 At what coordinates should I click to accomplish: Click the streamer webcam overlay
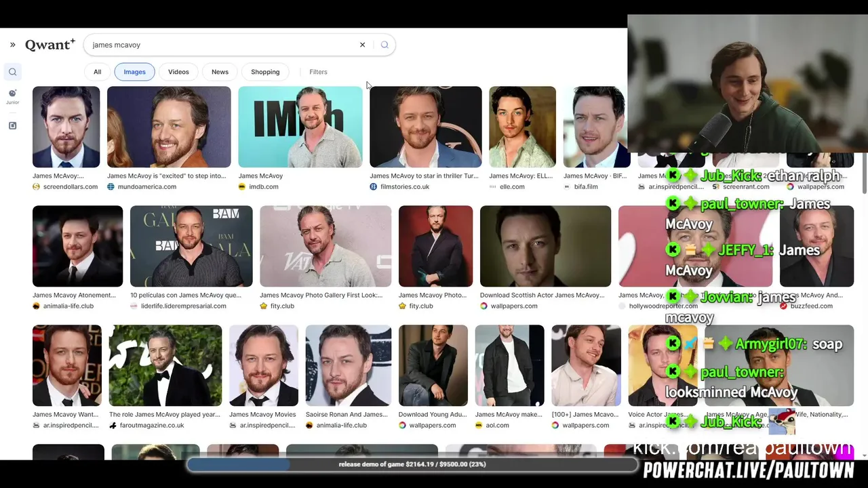(x=747, y=84)
